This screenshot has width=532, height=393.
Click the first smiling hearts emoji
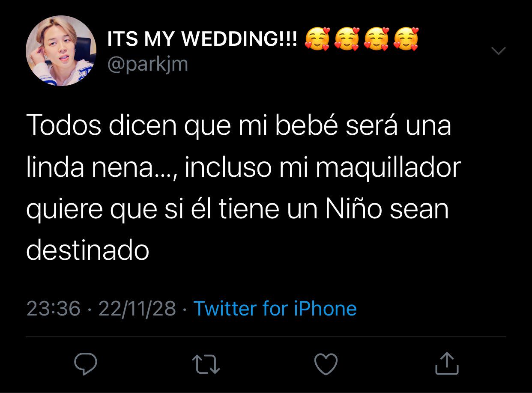pos(317,39)
